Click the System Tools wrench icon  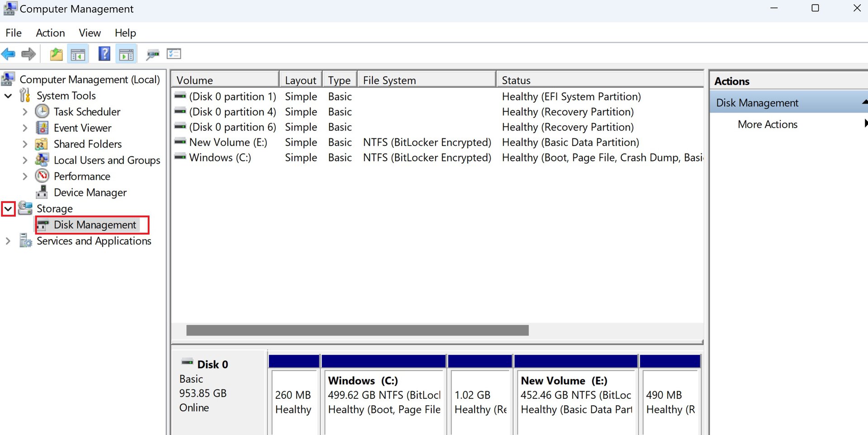tap(25, 95)
